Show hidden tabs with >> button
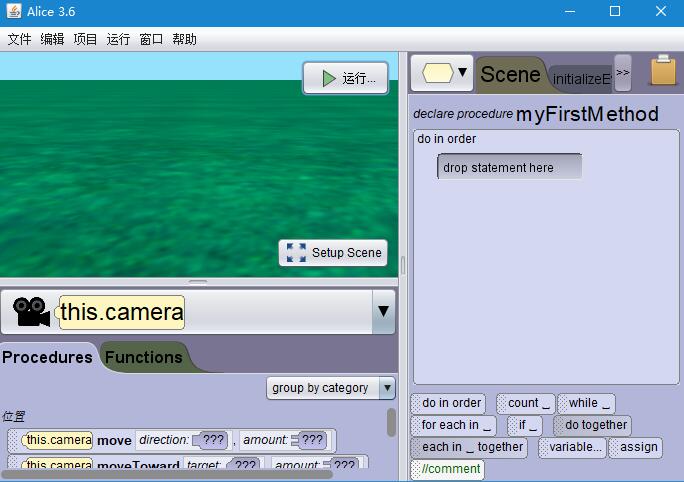 [622, 73]
